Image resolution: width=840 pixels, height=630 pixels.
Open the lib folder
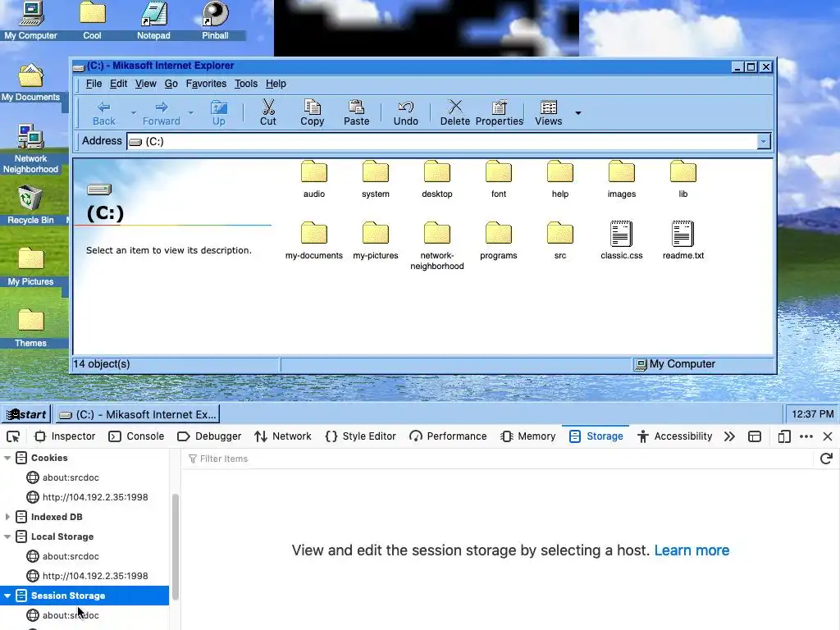click(683, 180)
